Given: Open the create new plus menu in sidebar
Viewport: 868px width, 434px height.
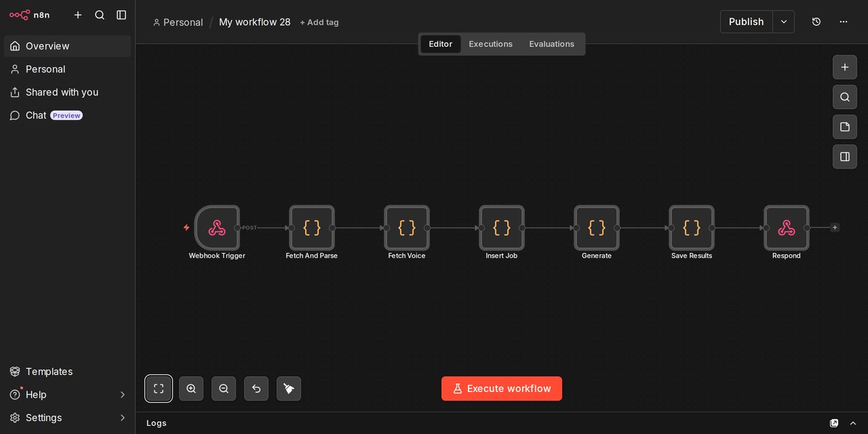Looking at the screenshot, I should point(78,15).
